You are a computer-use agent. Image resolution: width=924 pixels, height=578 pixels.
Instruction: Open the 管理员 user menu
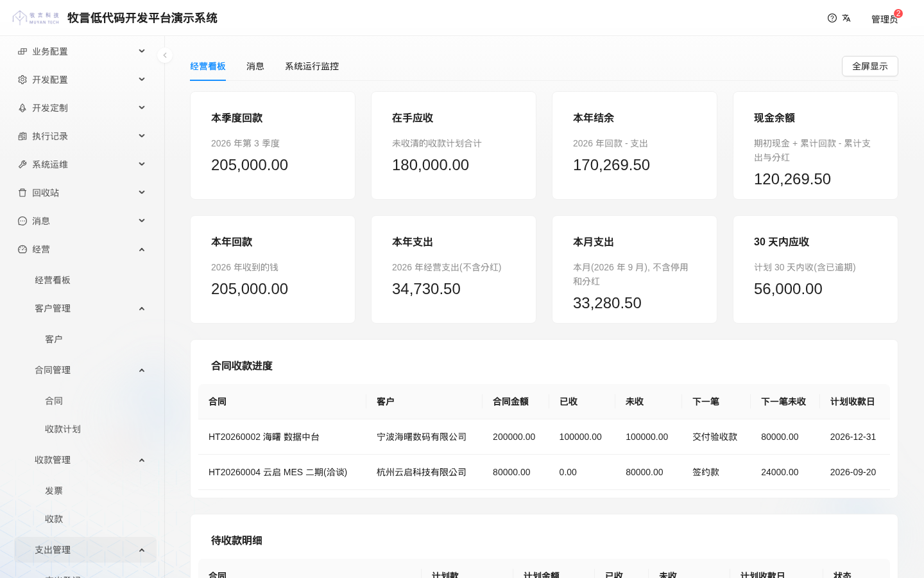(884, 19)
